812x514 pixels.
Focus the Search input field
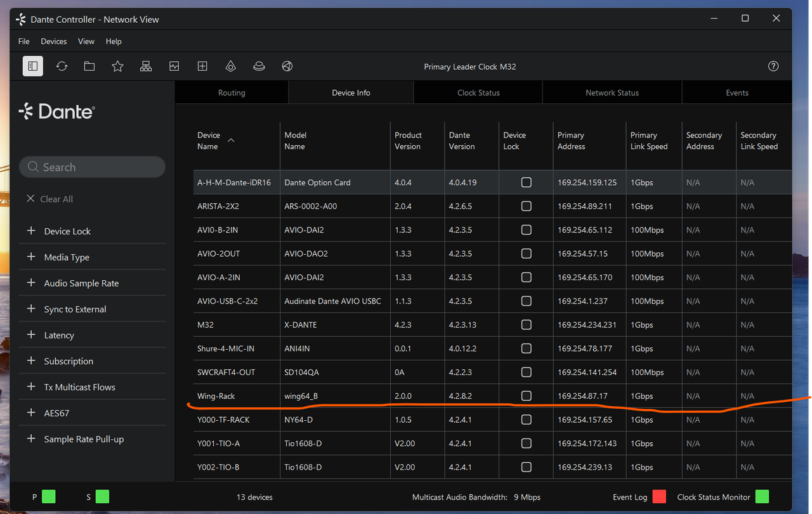click(x=92, y=167)
